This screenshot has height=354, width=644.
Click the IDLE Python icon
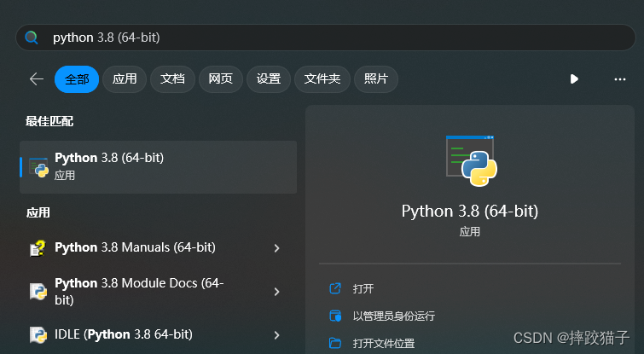(38, 334)
